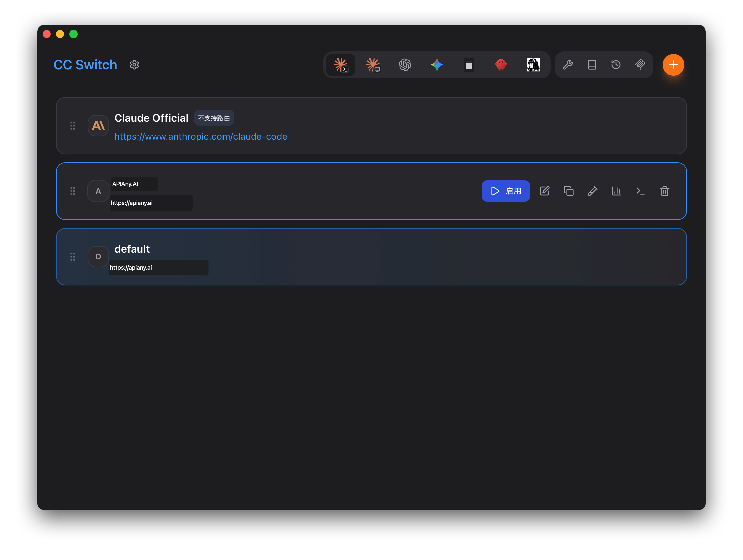Enable the APIAny.AI provider with 启用
Screen dimensions: 743x560
click(x=505, y=191)
